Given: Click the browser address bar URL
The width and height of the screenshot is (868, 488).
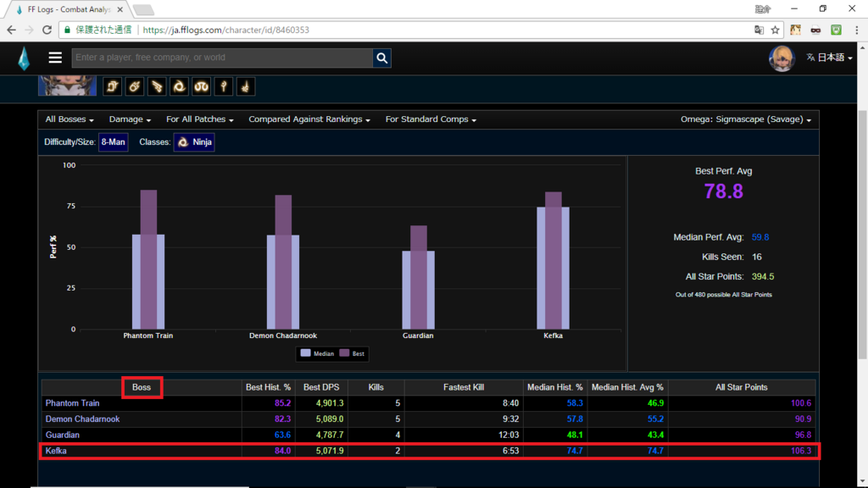Looking at the screenshot, I should (x=225, y=30).
